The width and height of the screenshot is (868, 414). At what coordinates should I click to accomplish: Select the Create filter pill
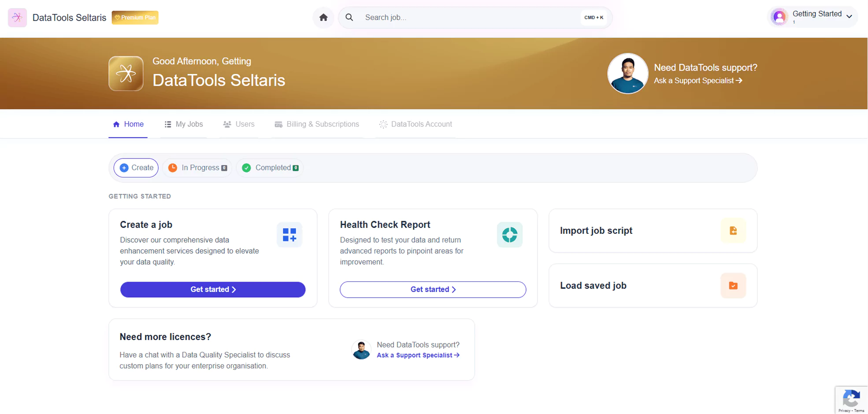tap(136, 168)
